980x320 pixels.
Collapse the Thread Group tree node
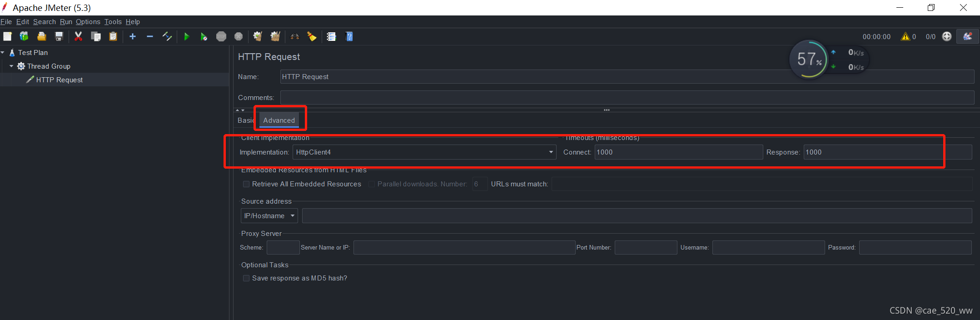point(11,66)
